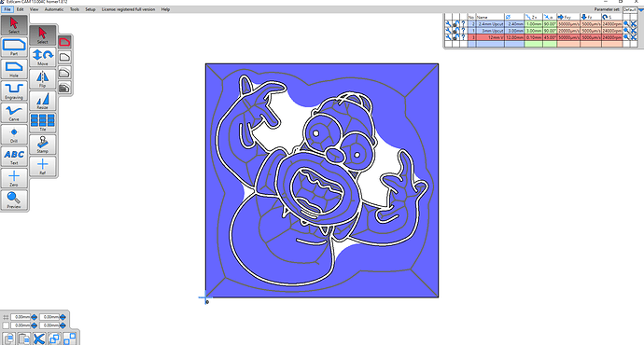
Task: Click the Ref tool
Action: tap(43, 166)
